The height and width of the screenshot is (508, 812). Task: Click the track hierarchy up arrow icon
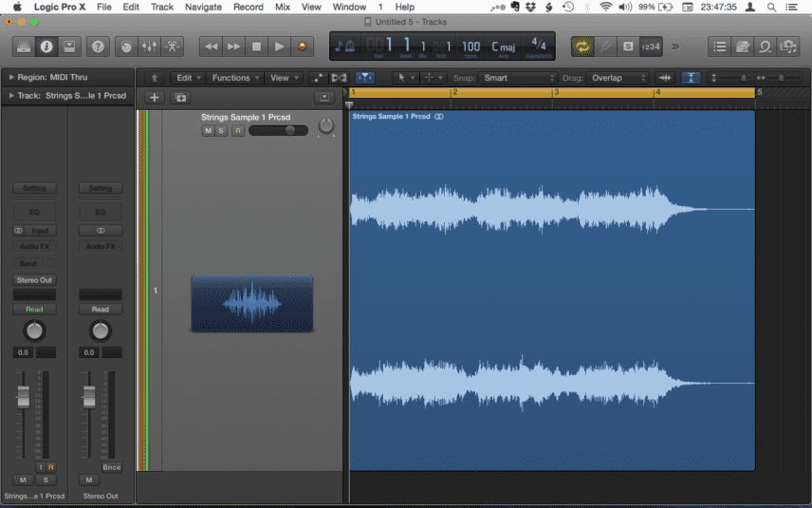tap(154, 78)
